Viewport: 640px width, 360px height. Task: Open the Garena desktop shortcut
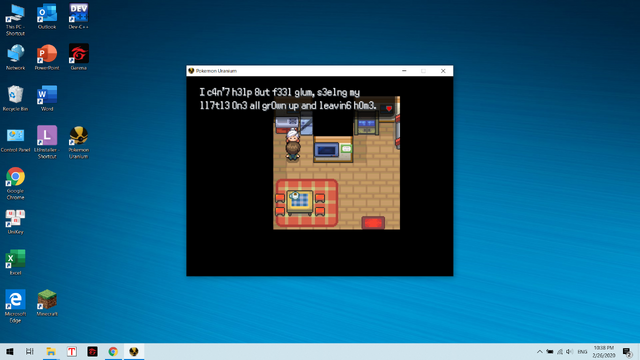point(78,57)
